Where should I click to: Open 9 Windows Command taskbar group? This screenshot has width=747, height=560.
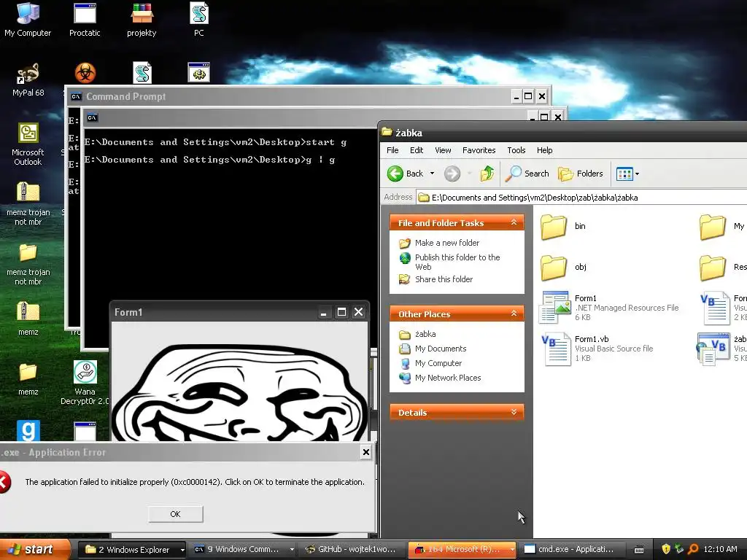(244, 550)
